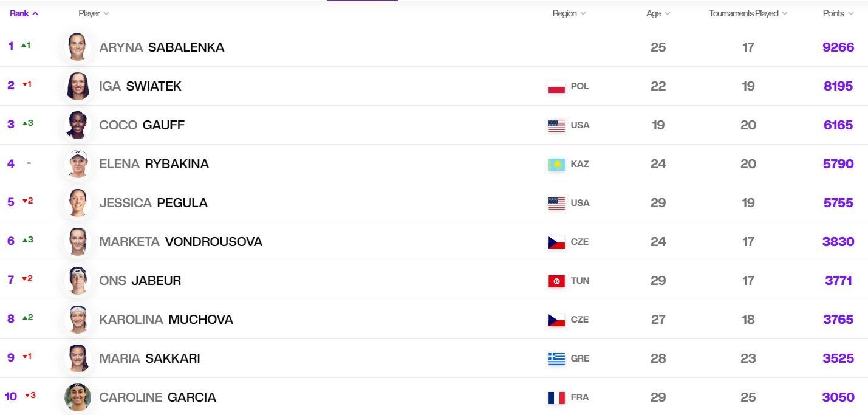Open the Region column sort arrow
The width and height of the screenshot is (868, 415).
tap(583, 13)
